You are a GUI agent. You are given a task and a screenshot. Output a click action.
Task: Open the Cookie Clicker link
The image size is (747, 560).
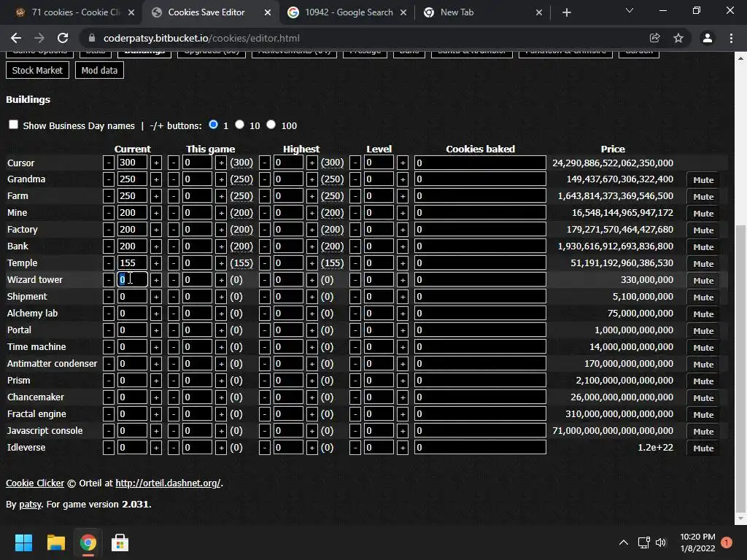[x=35, y=483]
